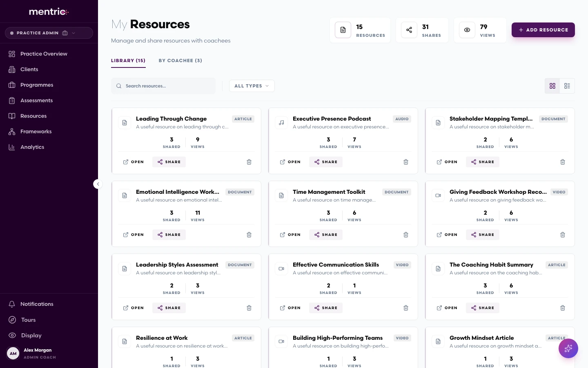The height and width of the screenshot is (368, 588).
Task: Open the Executive Presence Podcast
Action: tap(290, 162)
